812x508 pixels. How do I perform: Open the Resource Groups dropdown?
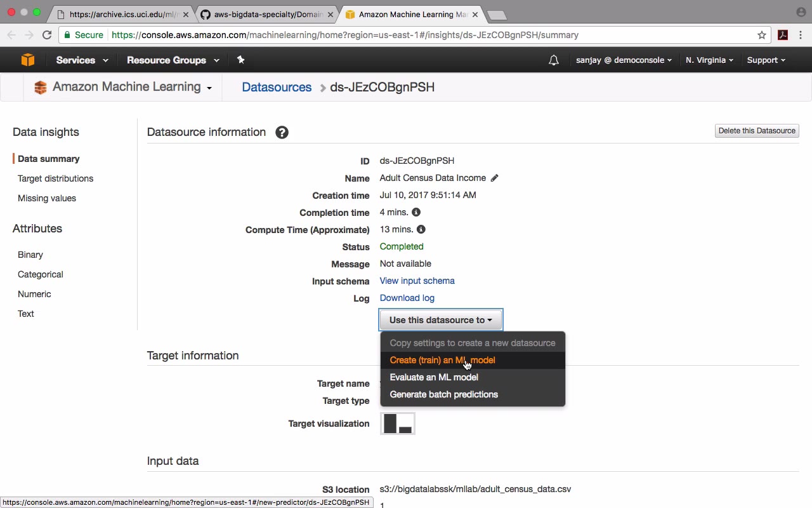point(173,60)
